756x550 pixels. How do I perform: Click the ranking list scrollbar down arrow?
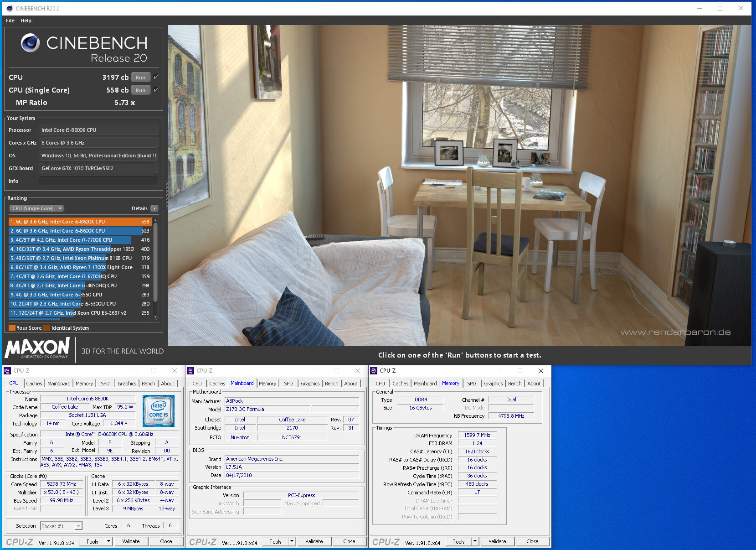tap(155, 317)
